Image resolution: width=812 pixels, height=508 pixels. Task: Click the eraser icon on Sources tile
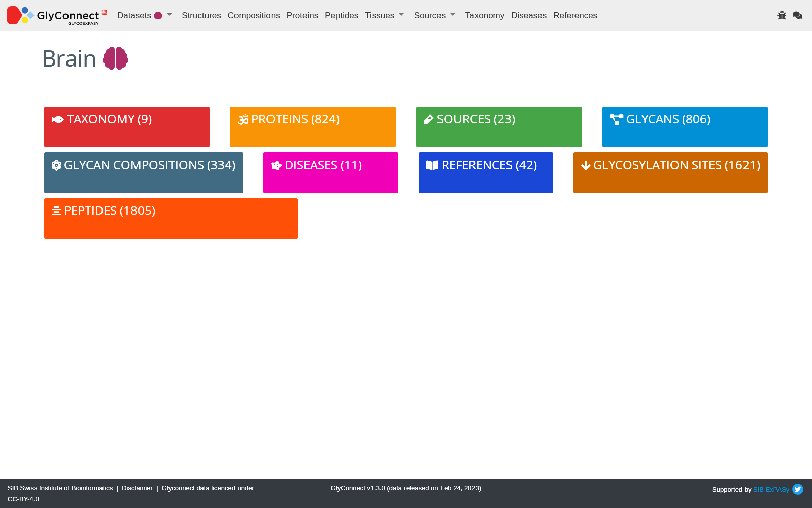point(429,119)
